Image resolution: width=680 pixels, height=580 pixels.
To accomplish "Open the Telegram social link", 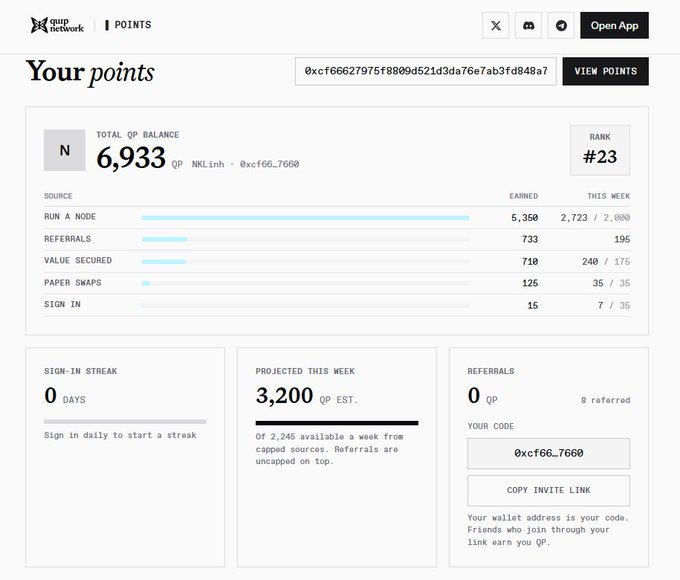I will pyautogui.click(x=561, y=26).
